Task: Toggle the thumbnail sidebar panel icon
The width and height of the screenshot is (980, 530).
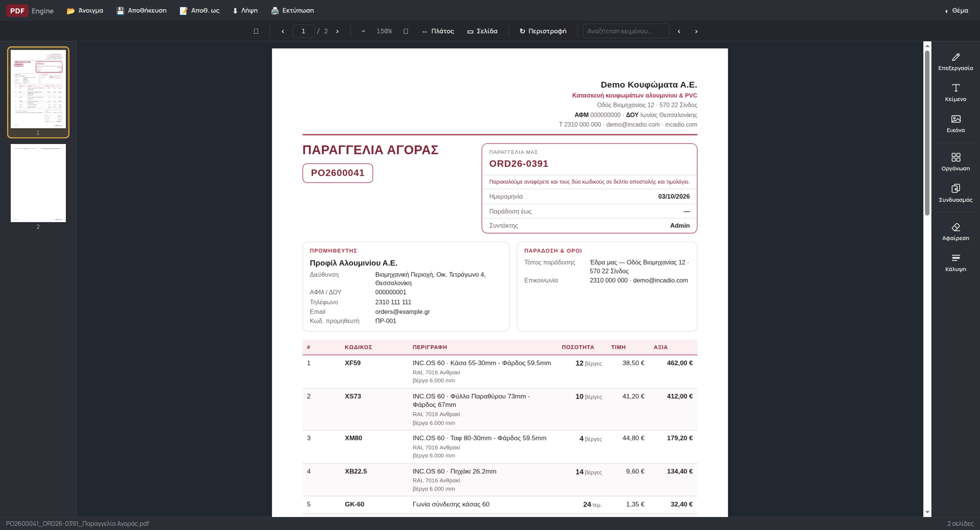Action: click(256, 31)
